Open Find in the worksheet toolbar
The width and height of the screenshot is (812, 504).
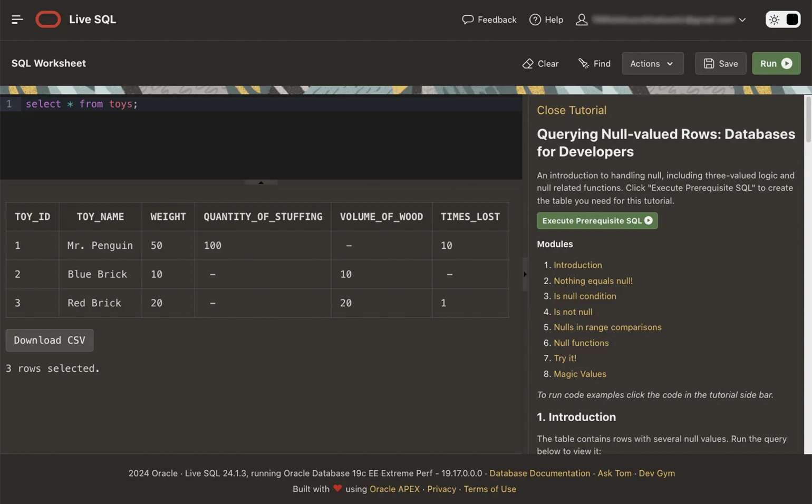(594, 63)
